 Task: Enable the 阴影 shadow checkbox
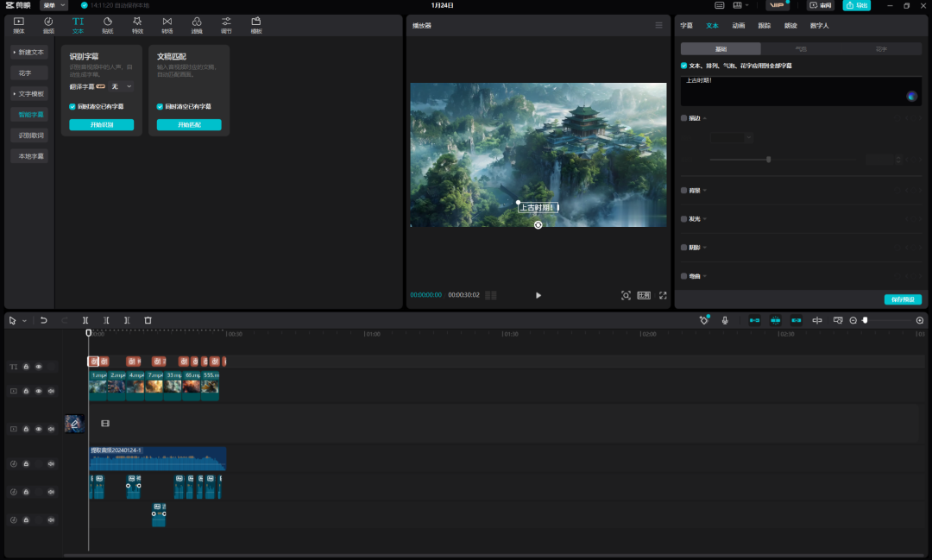pyautogui.click(x=684, y=248)
